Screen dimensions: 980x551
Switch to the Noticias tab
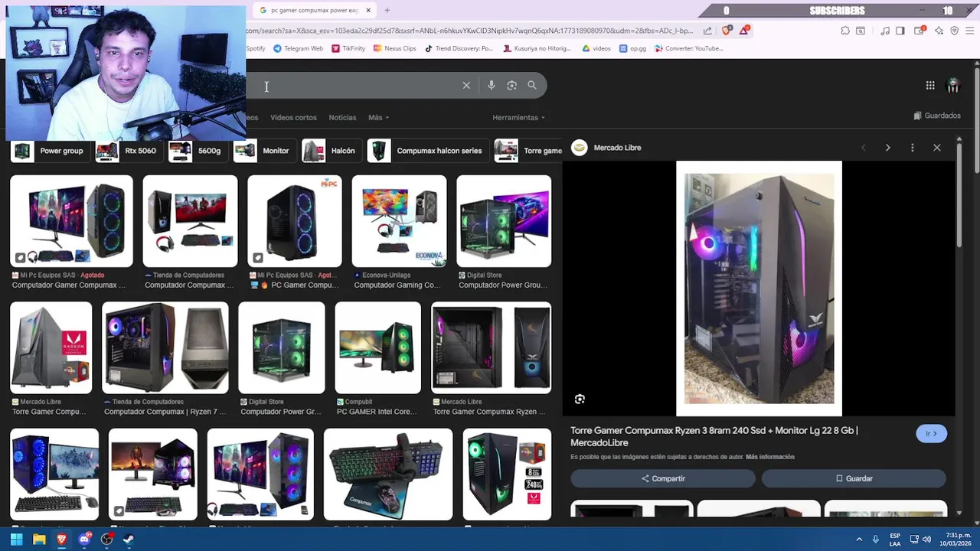coord(342,118)
